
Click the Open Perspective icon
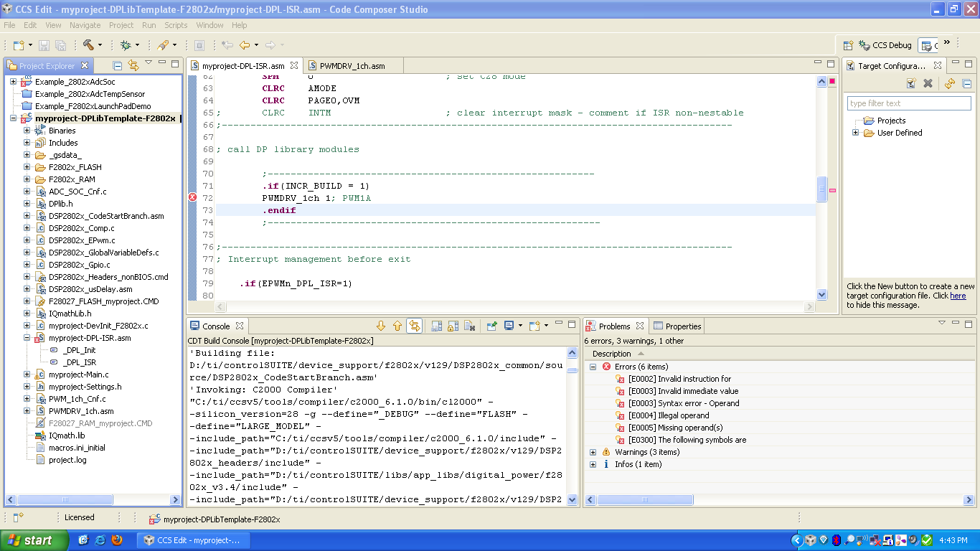pos(848,45)
